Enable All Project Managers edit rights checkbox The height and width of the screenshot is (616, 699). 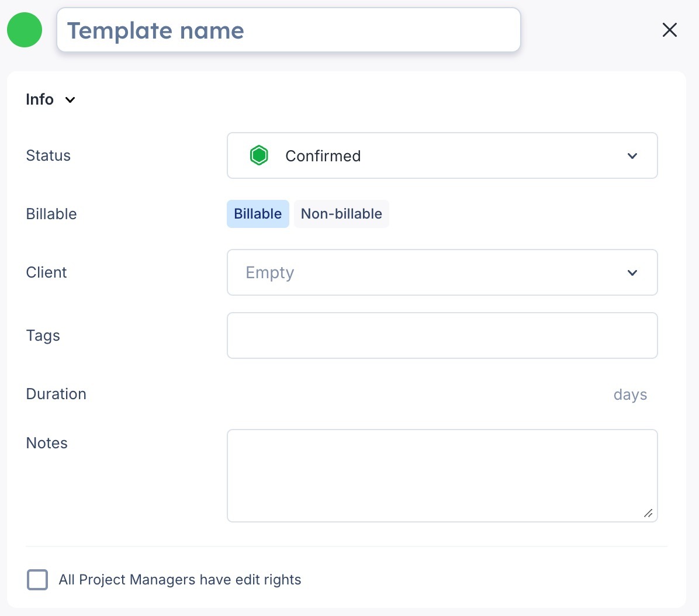37,580
